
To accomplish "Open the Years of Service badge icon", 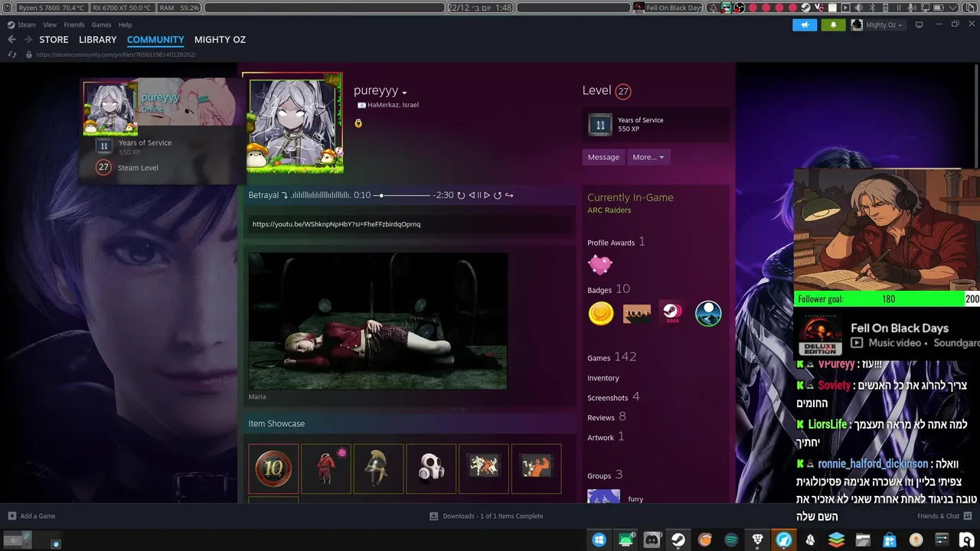I will tap(600, 125).
